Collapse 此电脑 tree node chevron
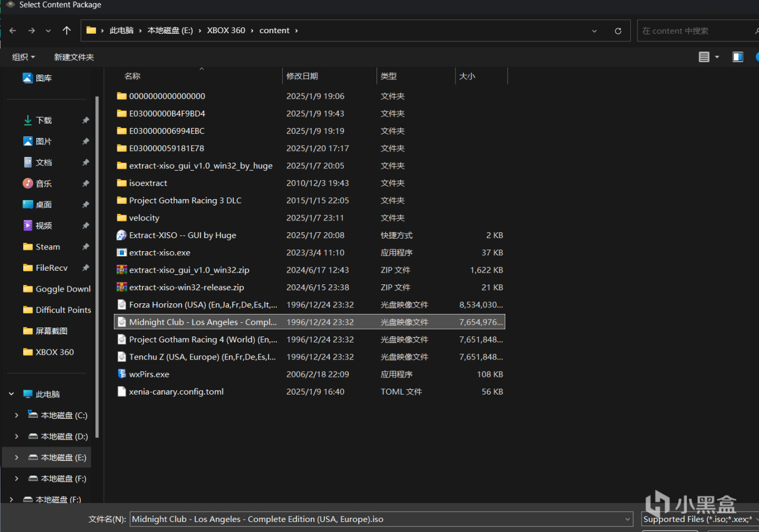 (11, 394)
